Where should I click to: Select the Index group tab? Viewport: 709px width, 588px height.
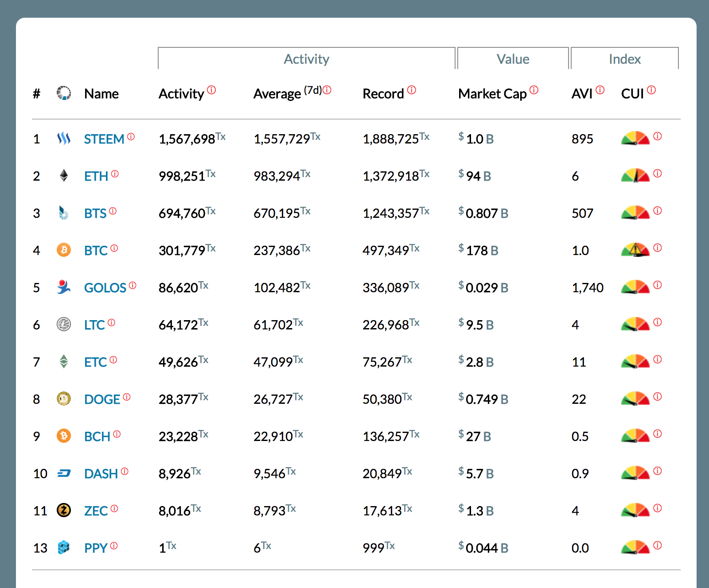(x=625, y=58)
